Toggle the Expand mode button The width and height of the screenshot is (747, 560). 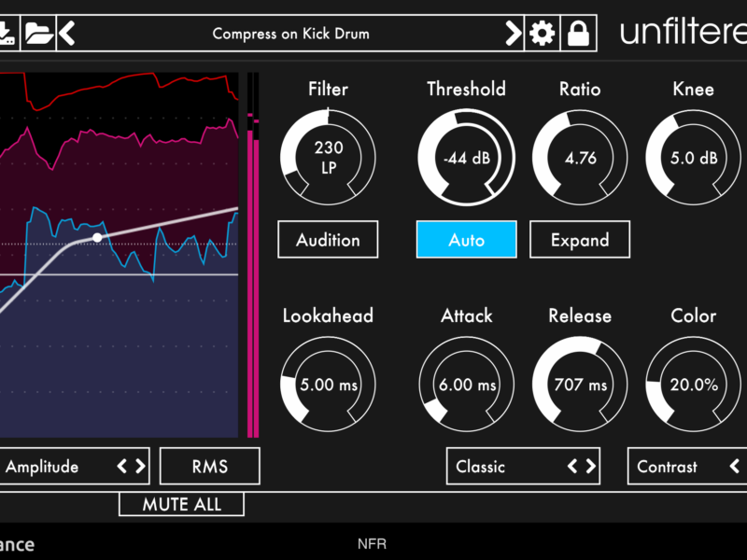tap(580, 240)
